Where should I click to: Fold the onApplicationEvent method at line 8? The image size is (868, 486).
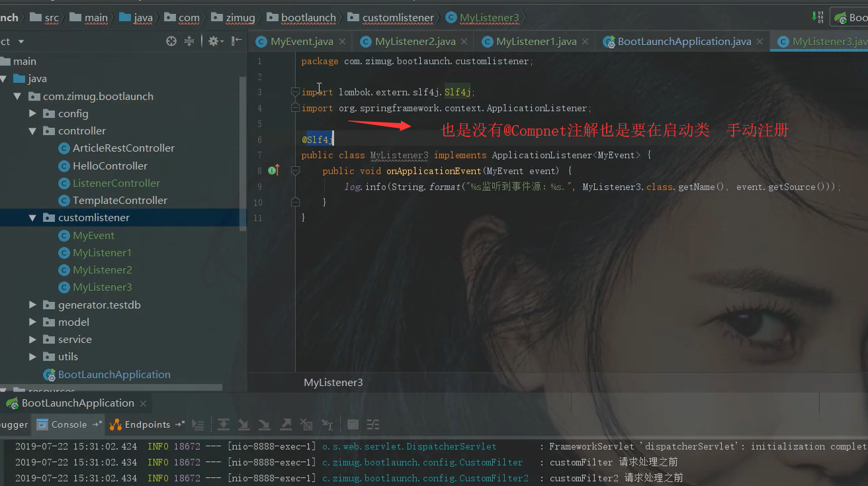[x=295, y=171]
